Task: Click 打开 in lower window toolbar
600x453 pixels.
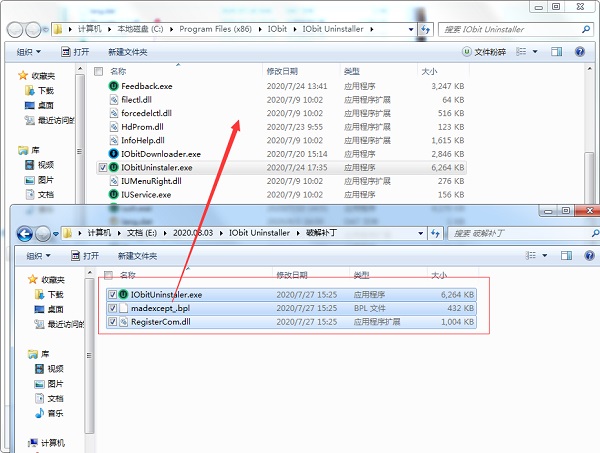Action: pos(84,256)
